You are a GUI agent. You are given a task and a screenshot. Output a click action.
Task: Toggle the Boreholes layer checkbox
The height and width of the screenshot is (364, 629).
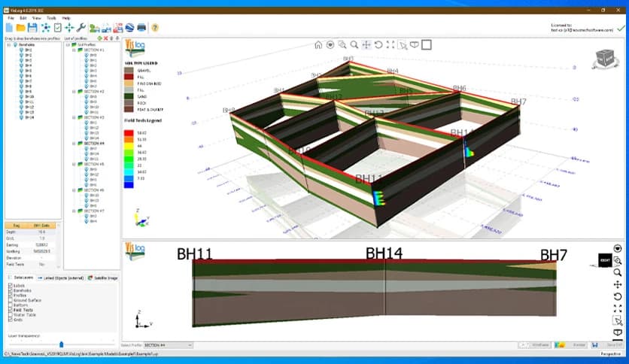click(x=11, y=290)
